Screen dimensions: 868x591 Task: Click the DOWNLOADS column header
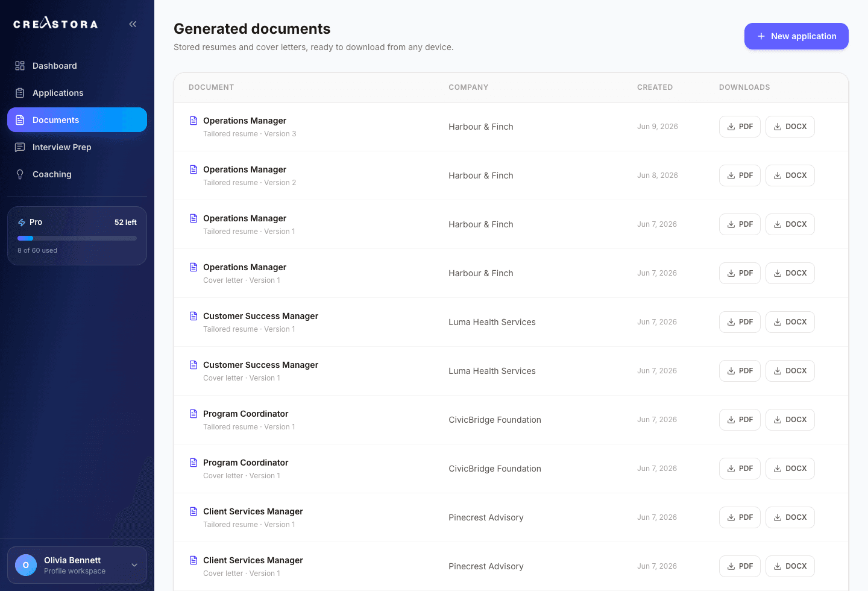(744, 87)
